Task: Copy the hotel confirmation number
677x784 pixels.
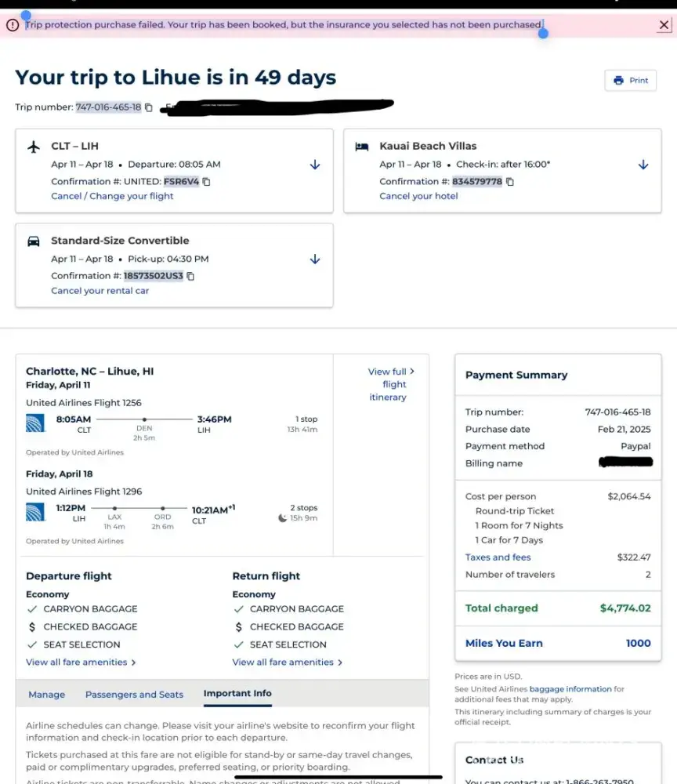Action: 510,182
